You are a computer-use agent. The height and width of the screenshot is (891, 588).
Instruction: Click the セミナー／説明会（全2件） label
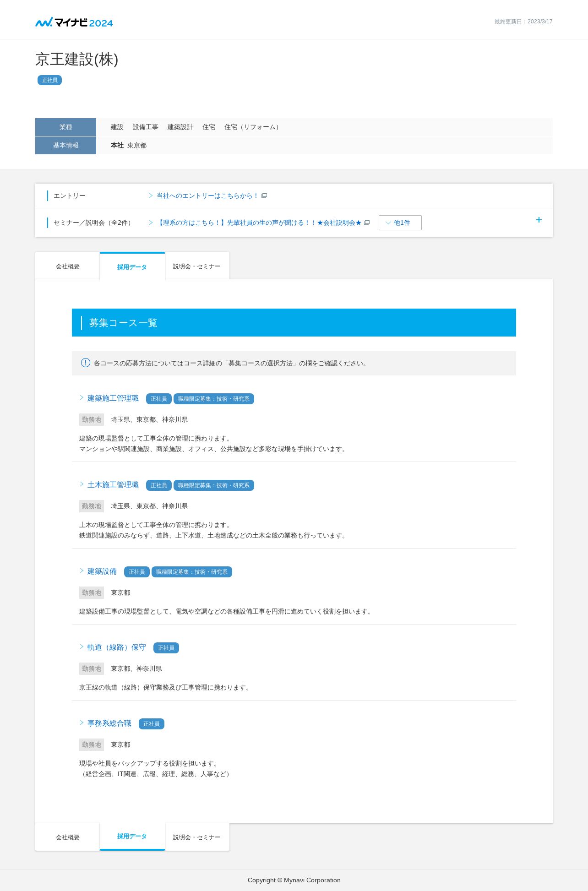(93, 223)
